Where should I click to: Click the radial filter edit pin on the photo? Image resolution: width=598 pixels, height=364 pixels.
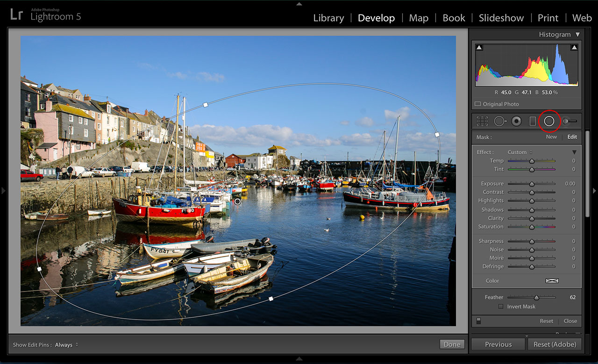point(237,201)
